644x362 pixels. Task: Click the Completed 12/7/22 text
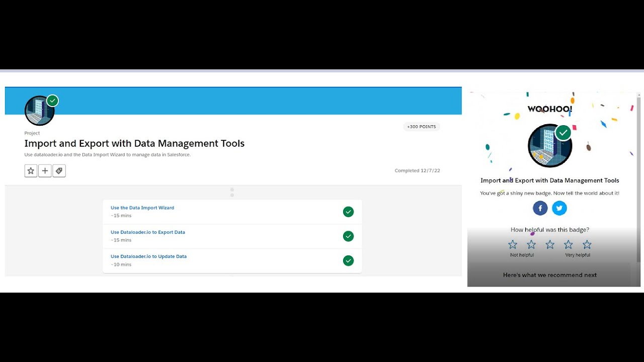pos(417,170)
